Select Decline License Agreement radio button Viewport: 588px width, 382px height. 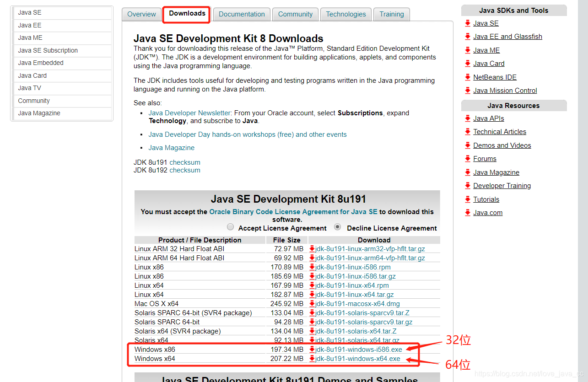[x=338, y=227]
